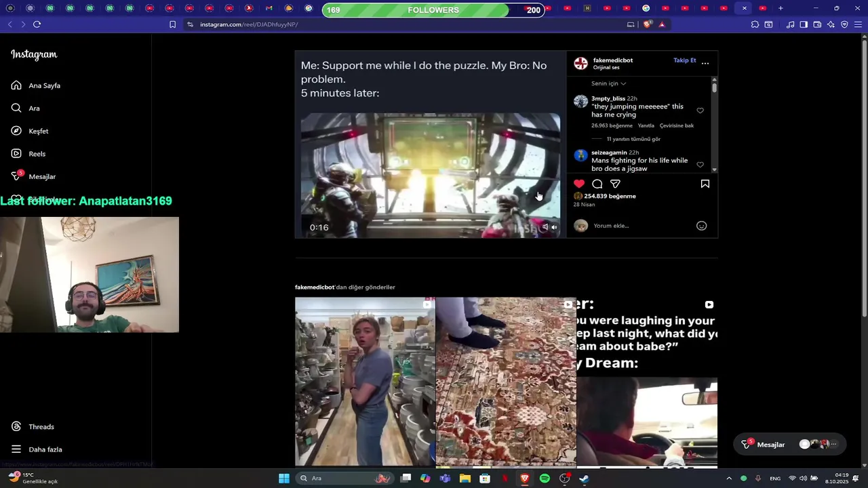This screenshot has height=488, width=868.
Task: Open Brave Shields lion icon
Action: click(648, 24)
